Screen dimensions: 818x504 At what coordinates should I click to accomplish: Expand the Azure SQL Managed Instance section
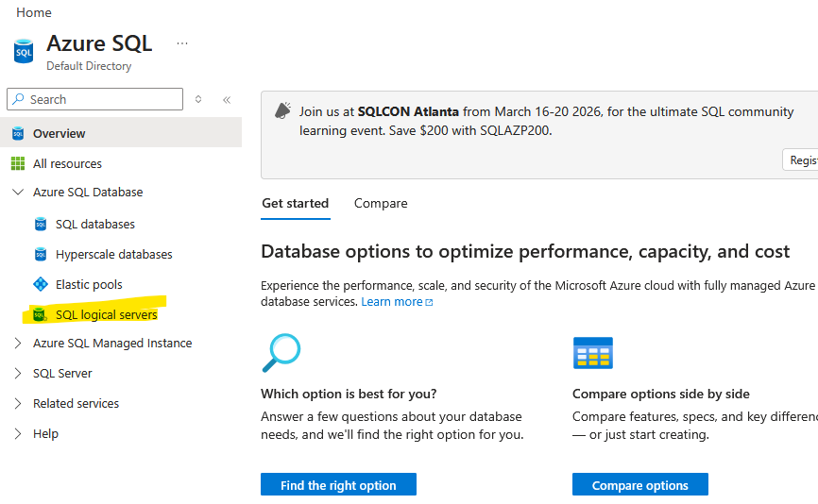[x=18, y=344]
